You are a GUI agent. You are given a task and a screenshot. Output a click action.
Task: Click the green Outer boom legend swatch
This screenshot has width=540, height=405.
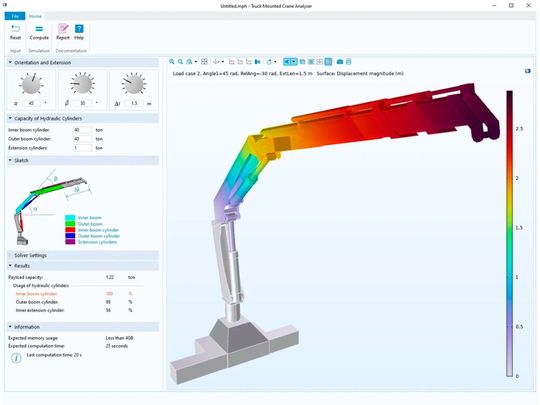point(70,224)
